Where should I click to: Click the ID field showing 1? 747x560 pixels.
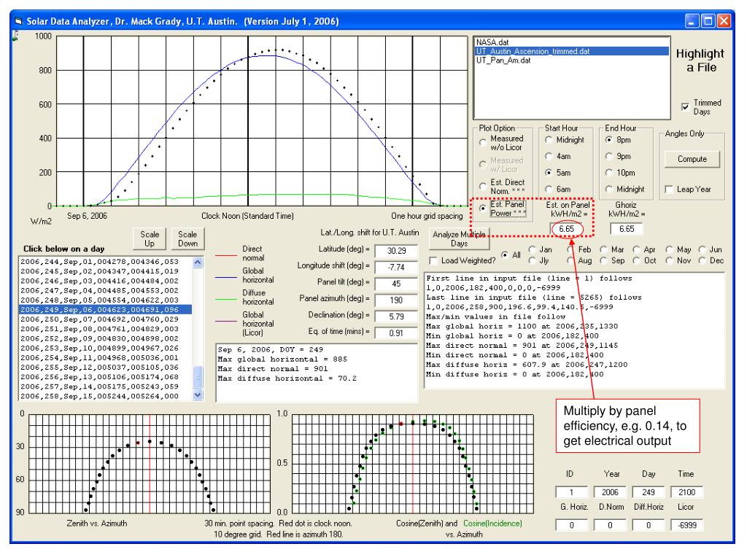tap(571, 492)
